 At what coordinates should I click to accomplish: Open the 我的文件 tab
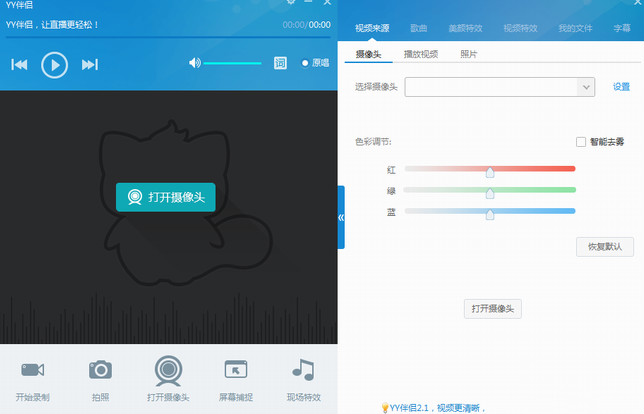coord(575,28)
